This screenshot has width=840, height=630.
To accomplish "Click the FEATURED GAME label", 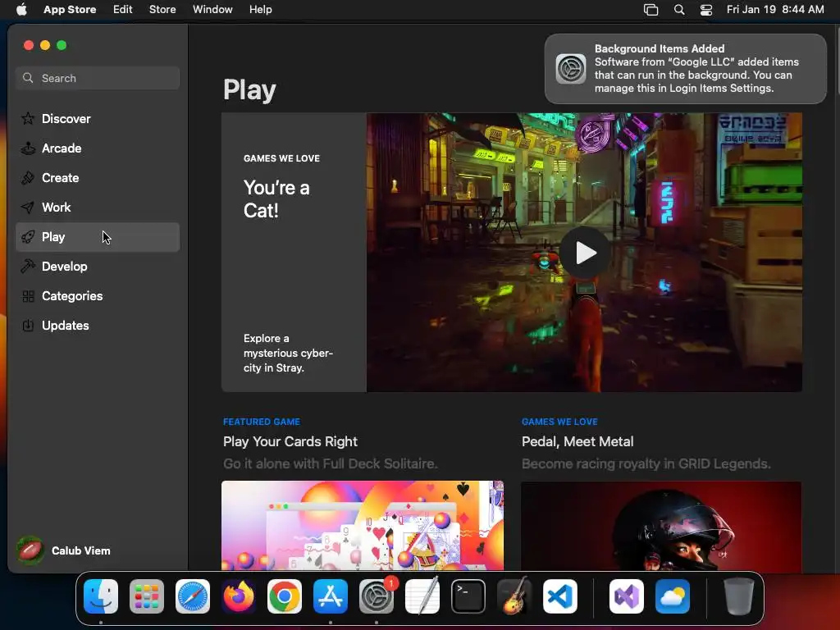I will click(x=262, y=422).
